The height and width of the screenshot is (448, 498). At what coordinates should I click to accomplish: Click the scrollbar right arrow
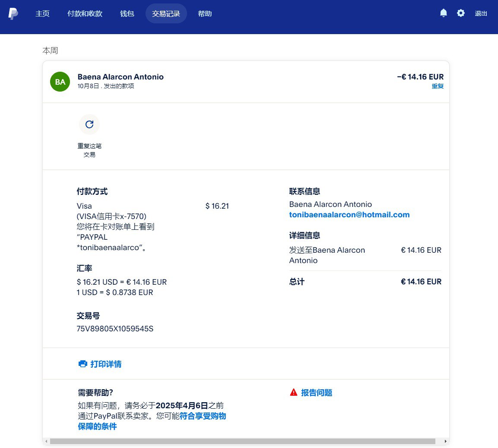click(446, 442)
